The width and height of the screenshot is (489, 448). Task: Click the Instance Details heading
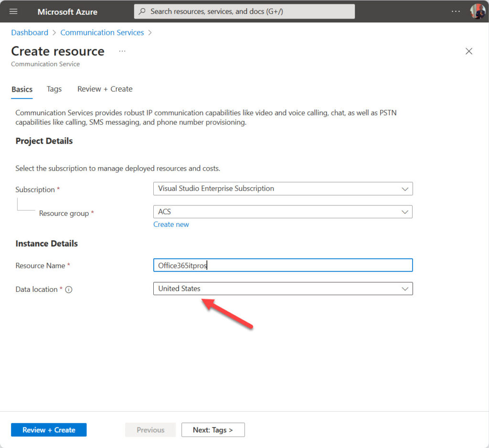coord(46,244)
